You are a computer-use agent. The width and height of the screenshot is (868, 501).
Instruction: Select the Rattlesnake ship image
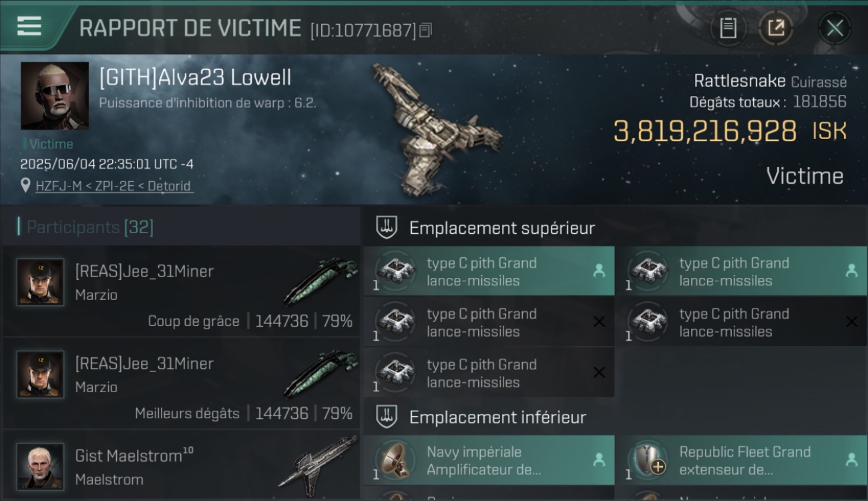point(434,128)
